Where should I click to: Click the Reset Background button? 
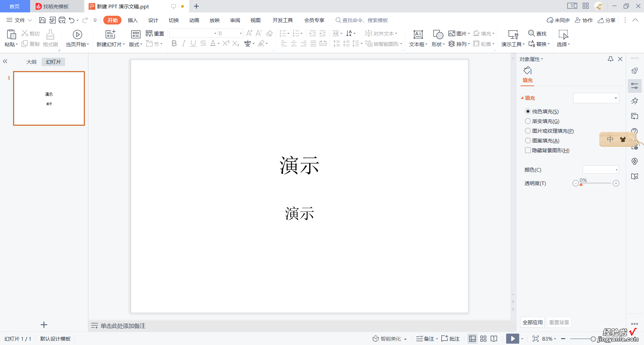559,322
